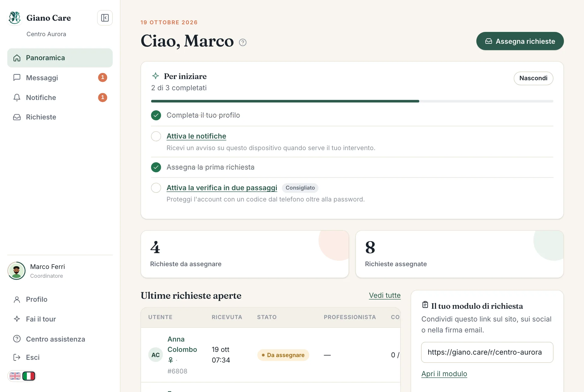Click the clipboard icon beside modulo title

pos(425,305)
